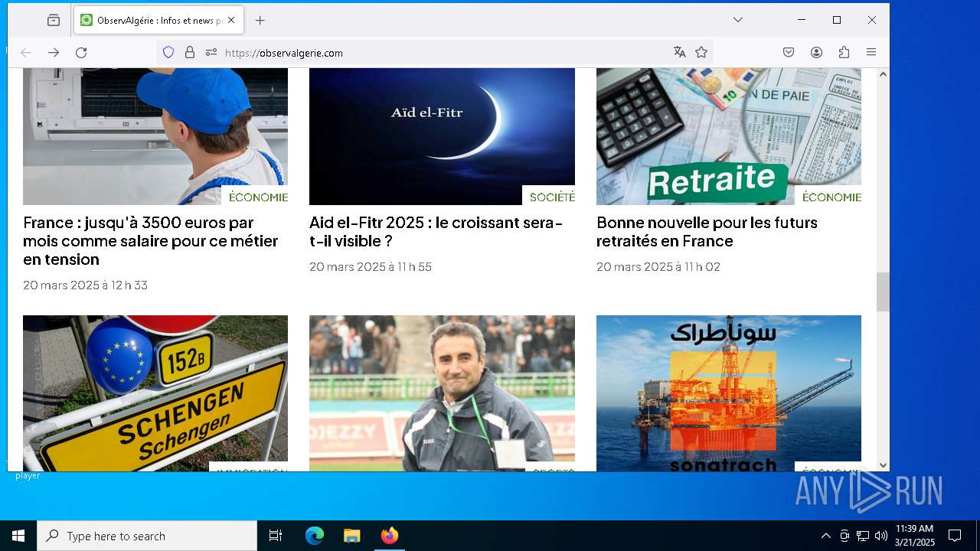Image resolution: width=980 pixels, height=551 pixels.
Task: Translate this page icon
Action: tap(679, 53)
